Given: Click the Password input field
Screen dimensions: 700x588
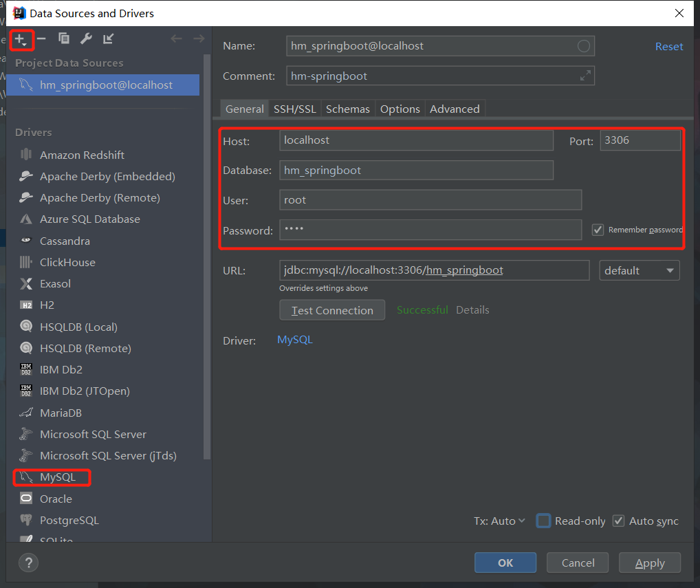Looking at the screenshot, I should pyautogui.click(x=430, y=230).
